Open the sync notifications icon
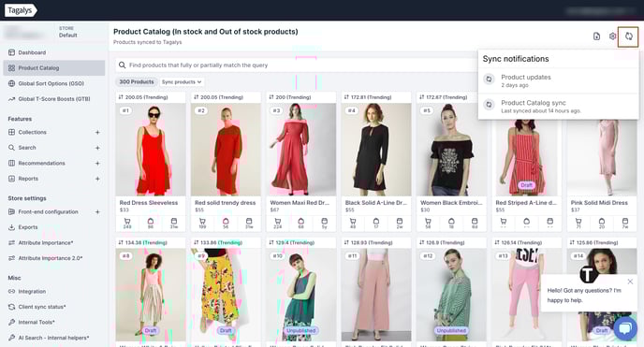 (628, 36)
